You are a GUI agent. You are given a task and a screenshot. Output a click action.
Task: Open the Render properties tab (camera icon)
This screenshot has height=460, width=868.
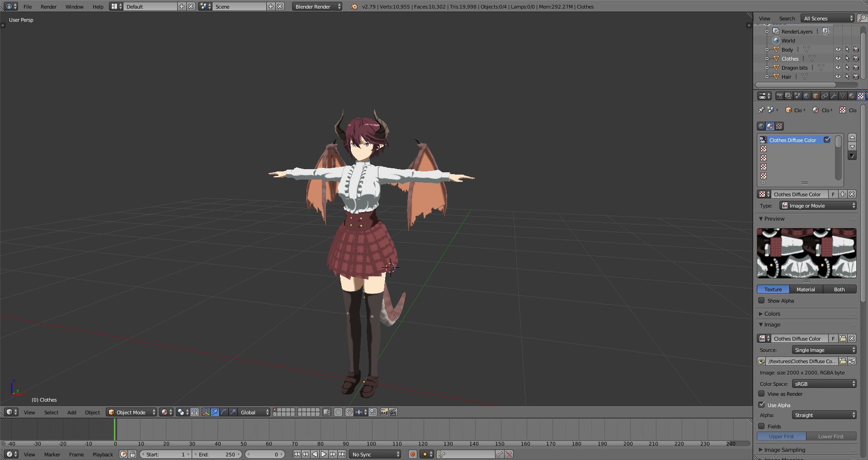point(779,96)
